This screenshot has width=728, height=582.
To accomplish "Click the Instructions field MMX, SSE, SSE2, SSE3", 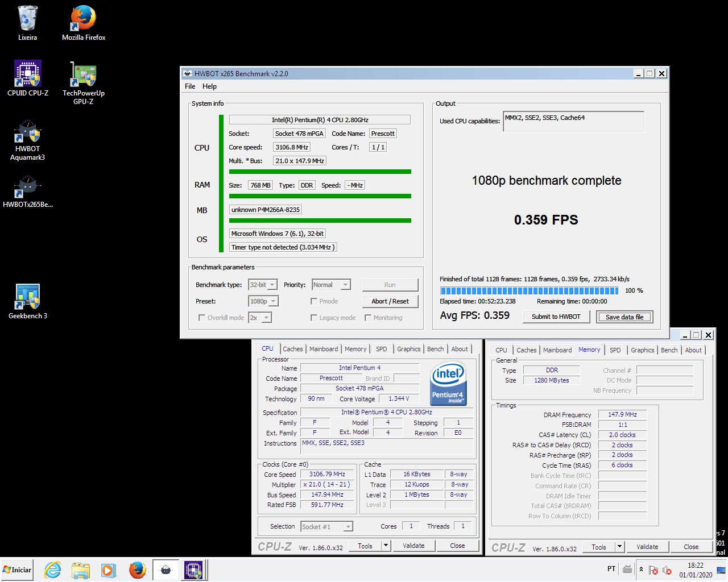I will point(387,446).
